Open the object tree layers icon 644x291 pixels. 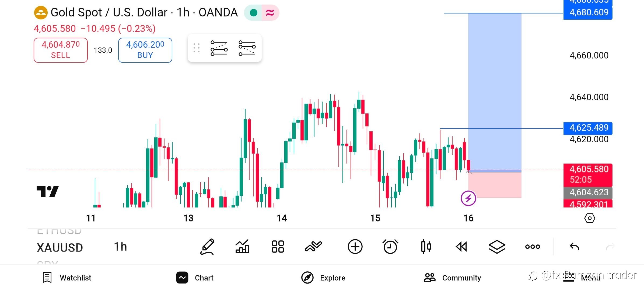coord(497,247)
